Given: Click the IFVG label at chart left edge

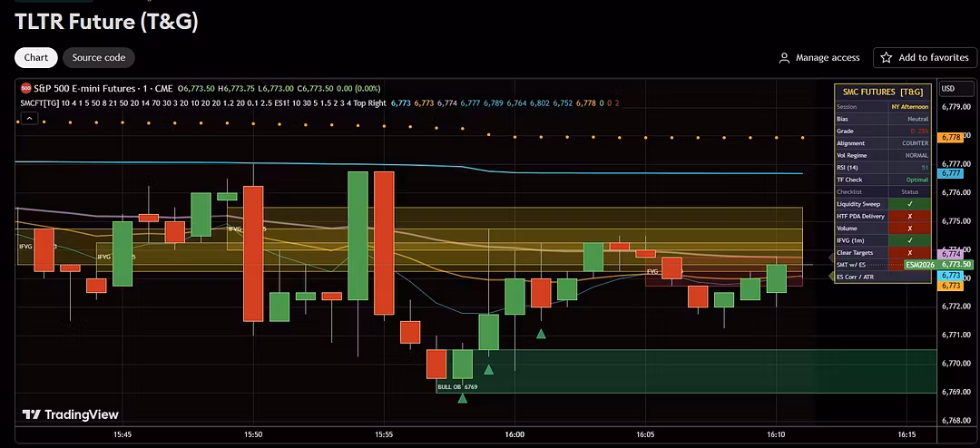Looking at the screenshot, I should 26,247.
